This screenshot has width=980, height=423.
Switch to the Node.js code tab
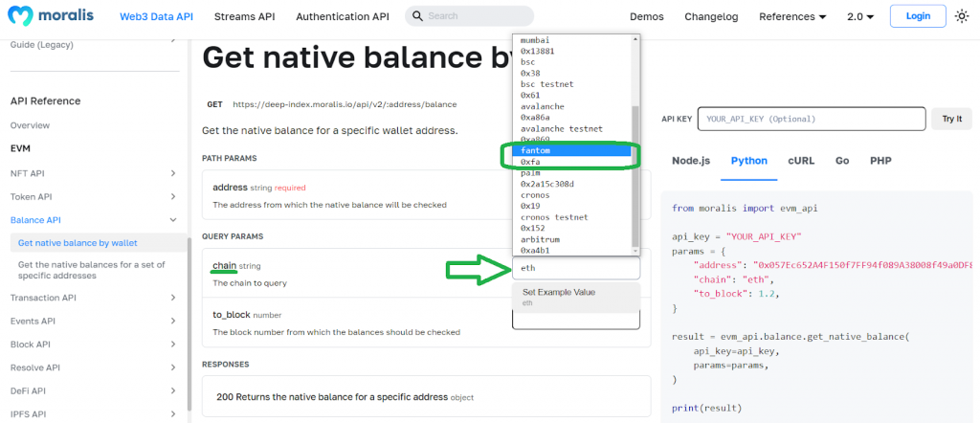coord(691,161)
